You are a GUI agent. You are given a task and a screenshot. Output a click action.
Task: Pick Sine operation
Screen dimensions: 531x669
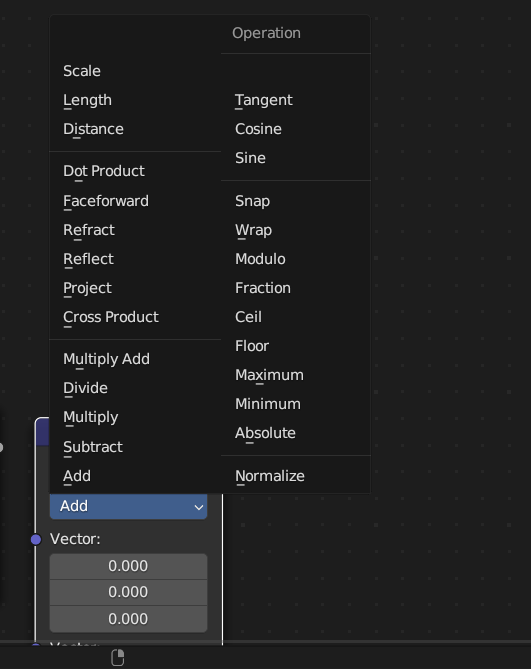pyautogui.click(x=296, y=158)
